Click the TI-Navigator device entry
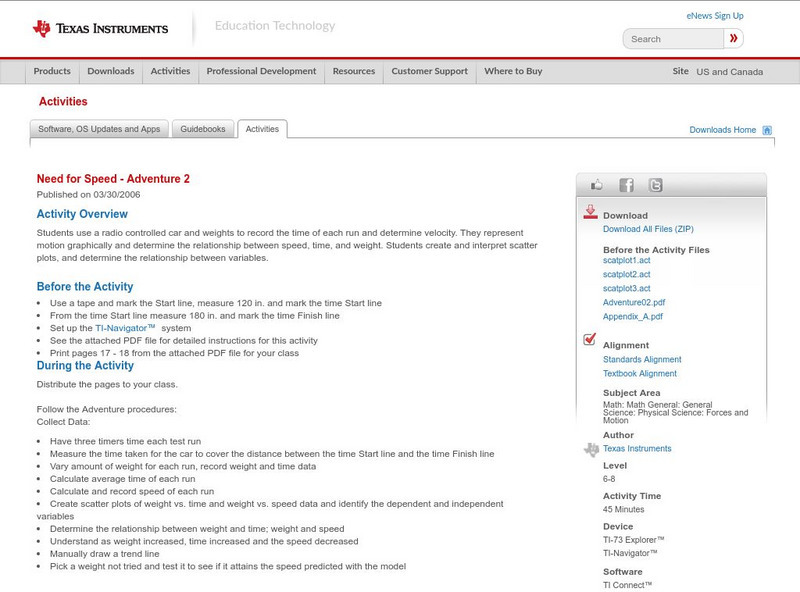The height and width of the screenshot is (592, 800). (x=630, y=553)
